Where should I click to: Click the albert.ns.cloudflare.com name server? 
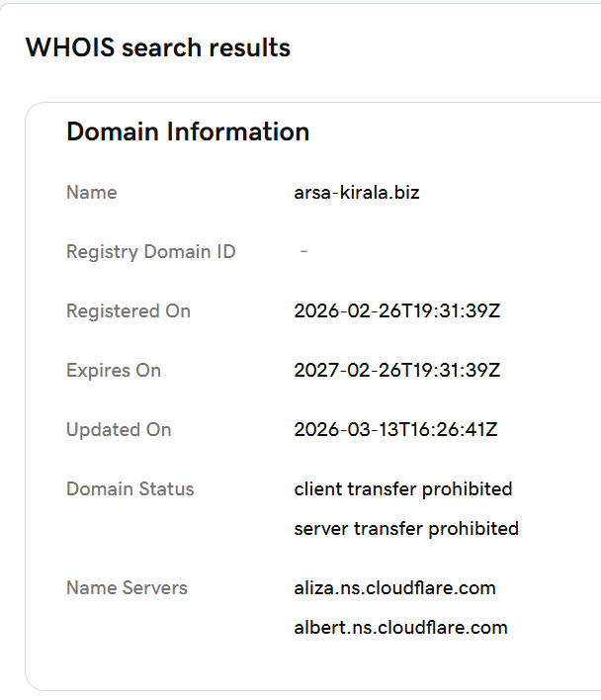400,628
